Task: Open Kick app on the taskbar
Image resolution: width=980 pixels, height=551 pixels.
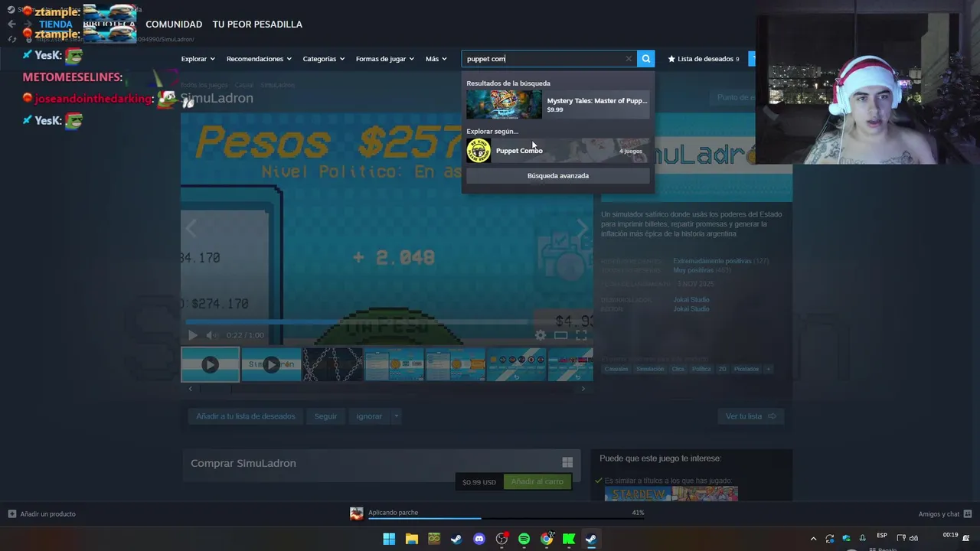Action: [x=569, y=539]
